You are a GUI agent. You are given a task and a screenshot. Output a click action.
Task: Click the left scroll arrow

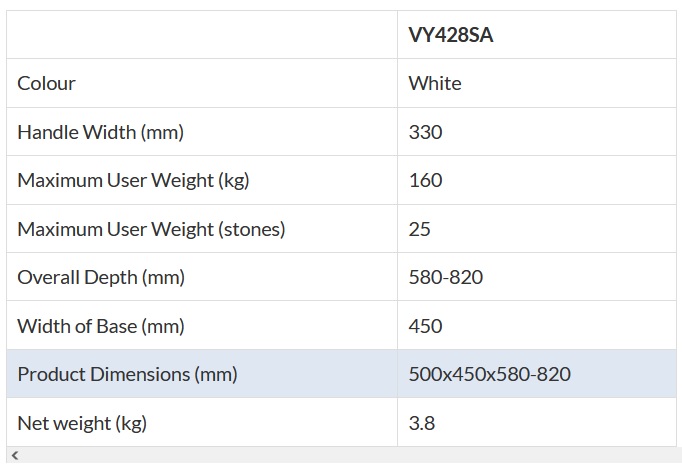13,456
